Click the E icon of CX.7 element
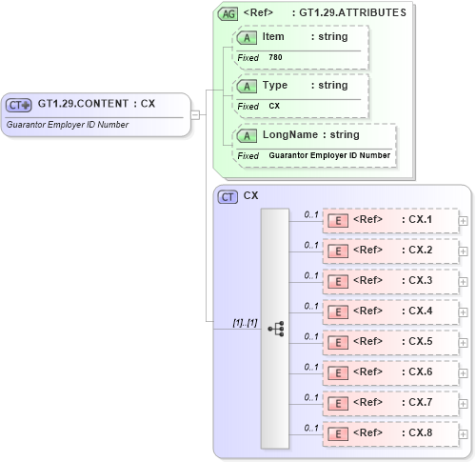The width and height of the screenshot is (476, 462). coord(338,404)
